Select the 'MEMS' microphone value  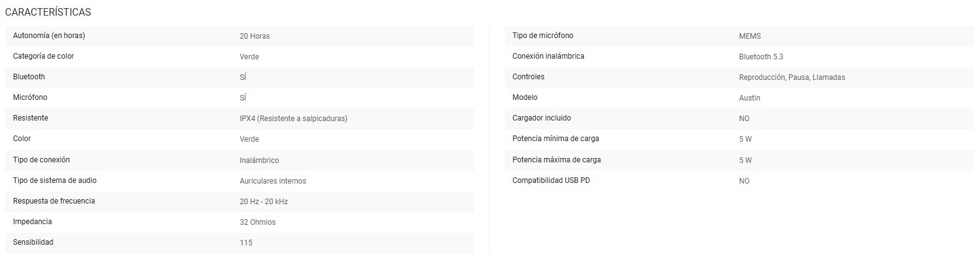point(749,36)
